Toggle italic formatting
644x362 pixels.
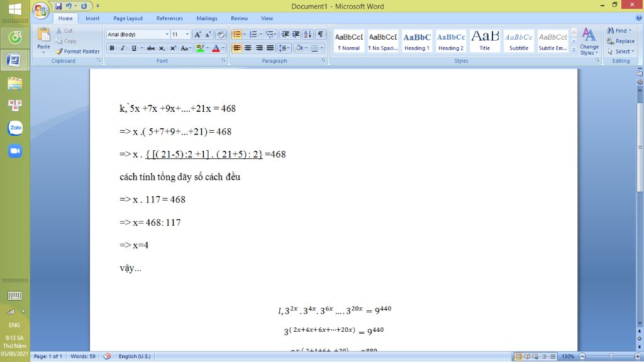click(123, 48)
